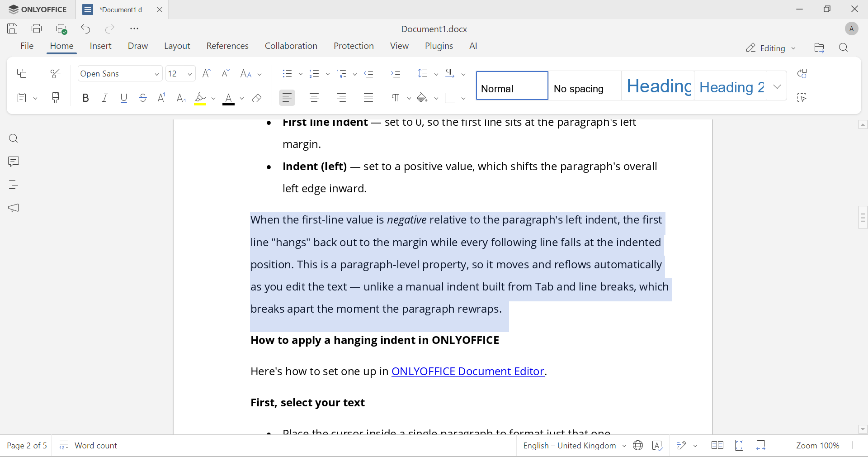The image size is (868, 457).
Task: Toggle underline formatting
Action: point(124,98)
